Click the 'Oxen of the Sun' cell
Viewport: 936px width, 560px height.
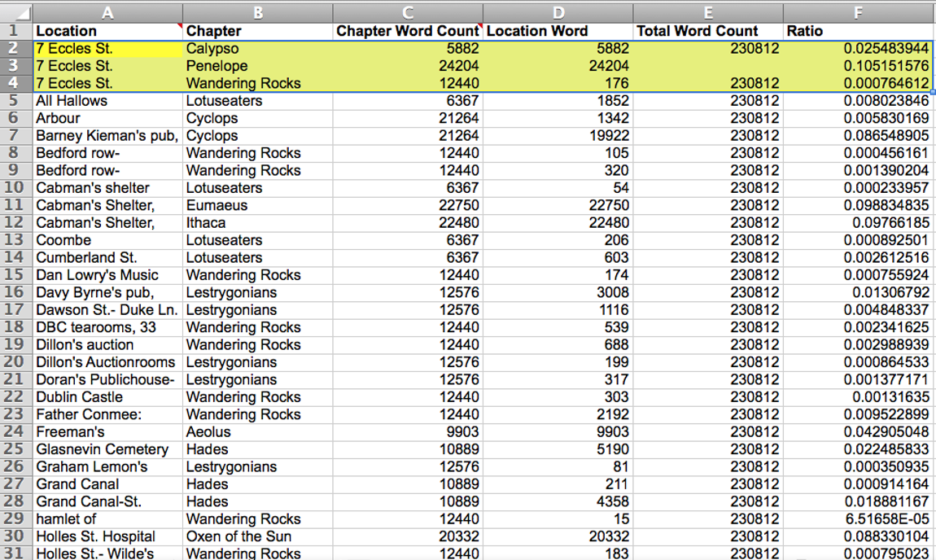point(257,536)
